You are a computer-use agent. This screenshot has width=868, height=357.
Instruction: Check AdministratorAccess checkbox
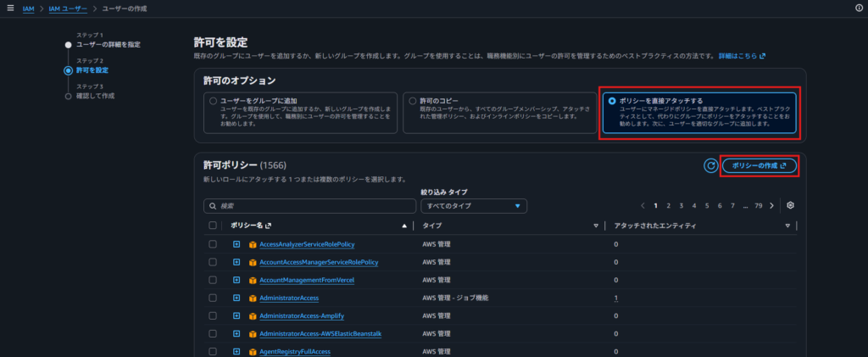pos(213,298)
